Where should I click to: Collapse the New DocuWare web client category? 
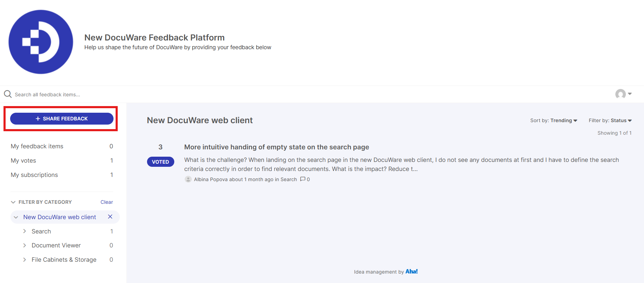pyautogui.click(x=16, y=217)
